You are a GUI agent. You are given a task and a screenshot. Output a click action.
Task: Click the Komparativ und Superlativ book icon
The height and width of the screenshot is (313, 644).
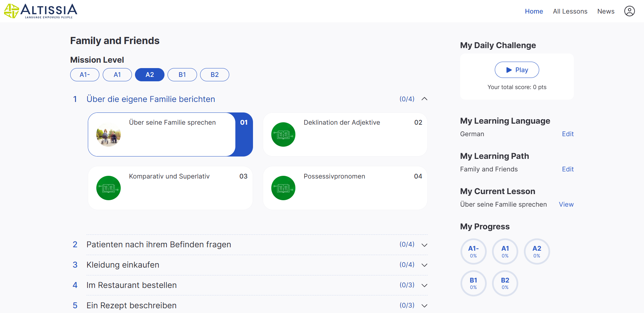[109, 188]
